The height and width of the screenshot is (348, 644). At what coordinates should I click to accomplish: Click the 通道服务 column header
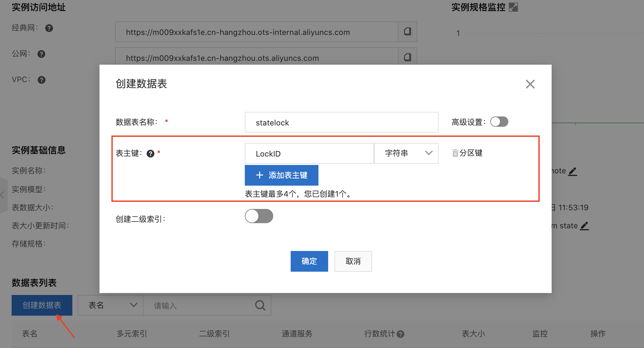297,334
